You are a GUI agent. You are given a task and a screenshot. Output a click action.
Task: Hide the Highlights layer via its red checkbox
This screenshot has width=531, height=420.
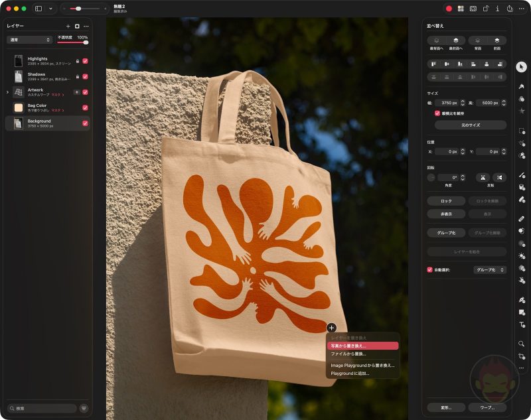click(x=85, y=61)
